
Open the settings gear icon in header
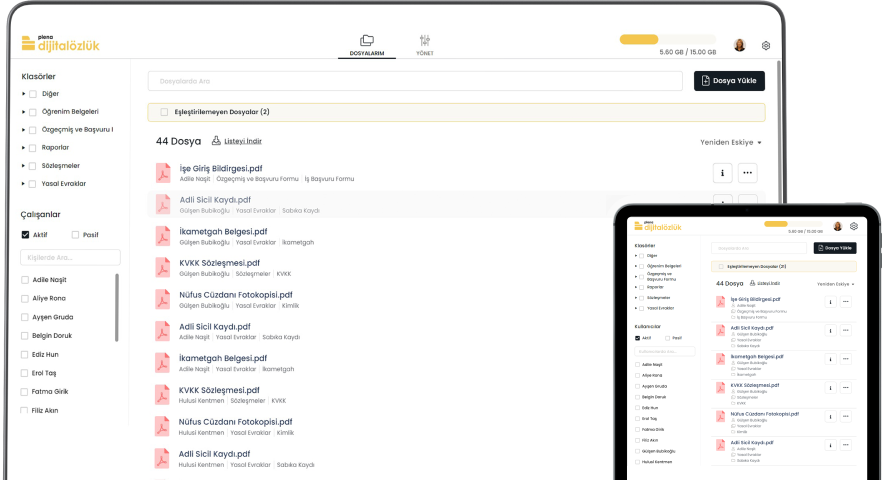tap(766, 45)
